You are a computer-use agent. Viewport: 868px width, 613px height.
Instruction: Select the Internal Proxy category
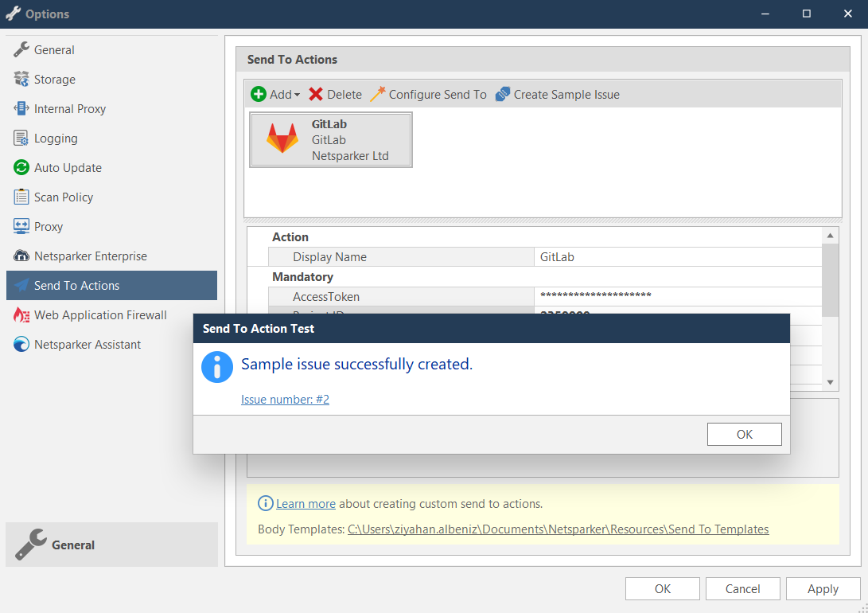click(x=70, y=108)
